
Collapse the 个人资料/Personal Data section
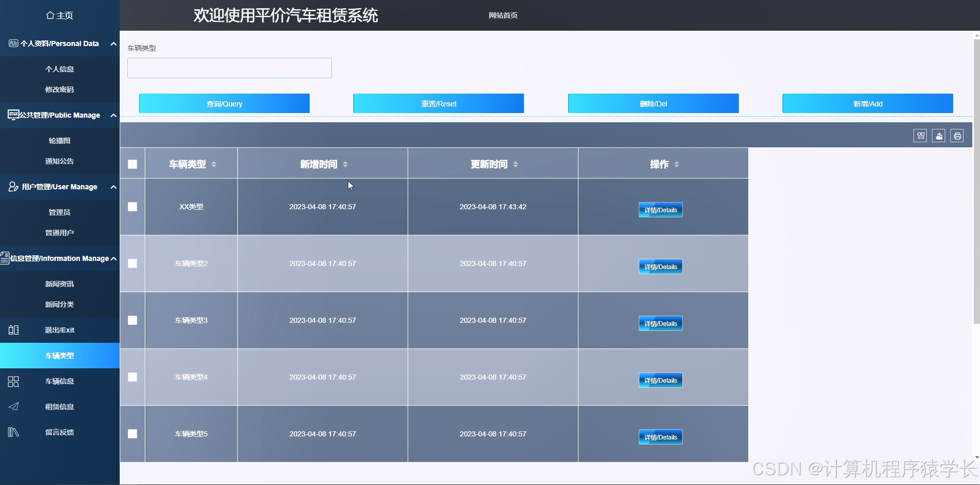click(x=113, y=43)
